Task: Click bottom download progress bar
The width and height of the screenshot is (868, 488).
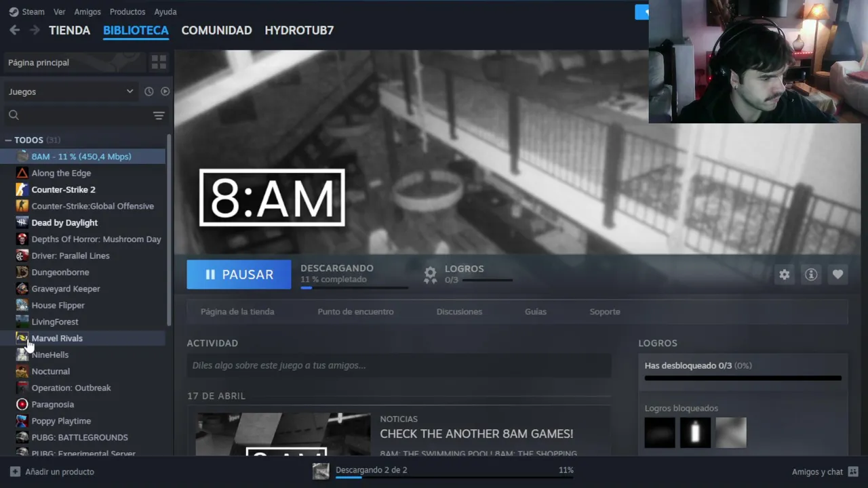Action: pos(454,478)
